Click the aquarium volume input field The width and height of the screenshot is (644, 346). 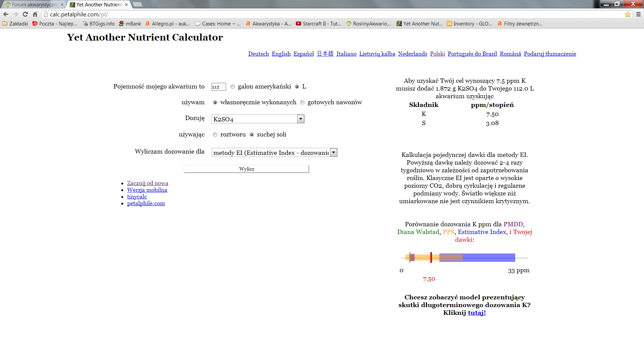pyautogui.click(x=219, y=87)
